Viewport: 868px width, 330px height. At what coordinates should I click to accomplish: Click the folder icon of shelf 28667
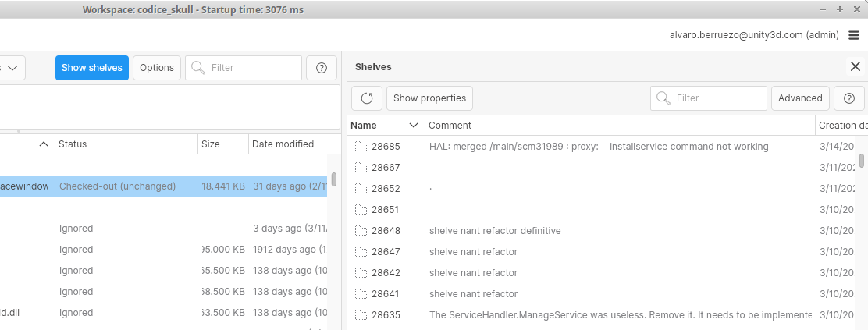(x=361, y=168)
